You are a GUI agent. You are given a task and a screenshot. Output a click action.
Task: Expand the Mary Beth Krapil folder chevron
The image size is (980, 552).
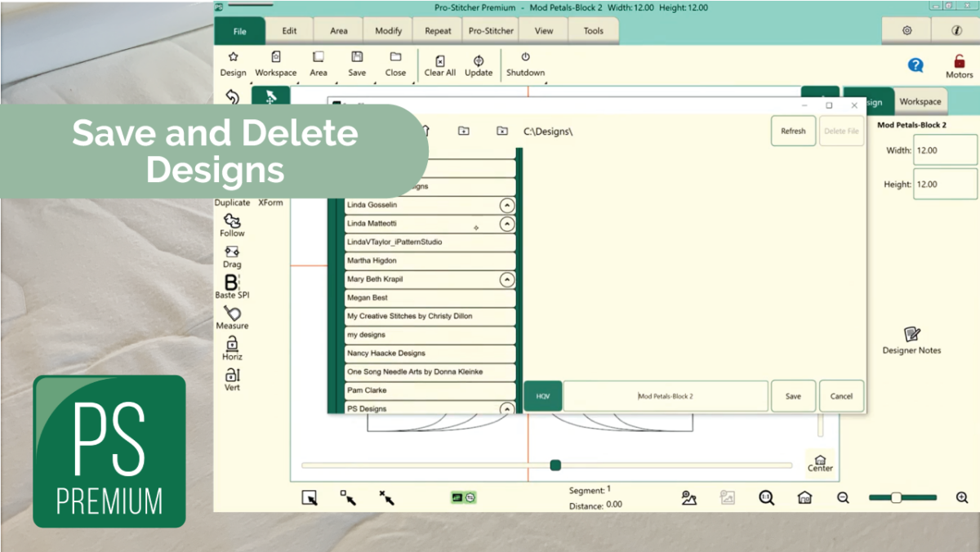(507, 278)
